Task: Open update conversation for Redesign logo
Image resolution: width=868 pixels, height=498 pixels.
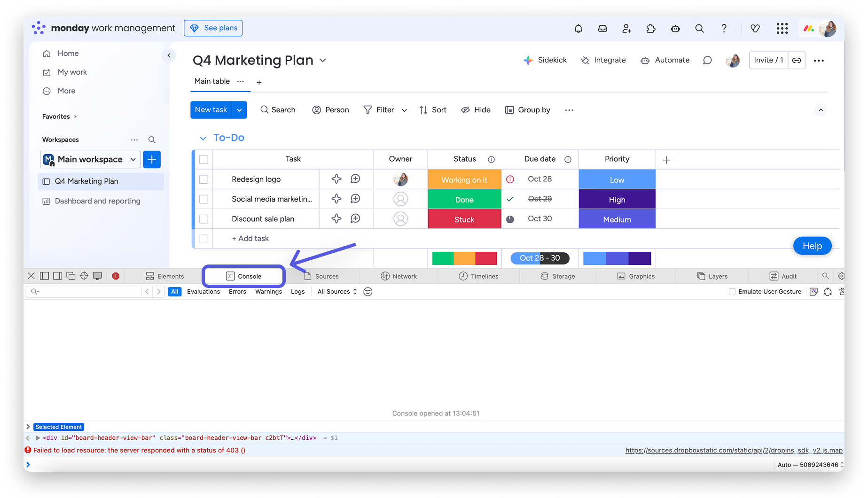Action: pos(355,179)
